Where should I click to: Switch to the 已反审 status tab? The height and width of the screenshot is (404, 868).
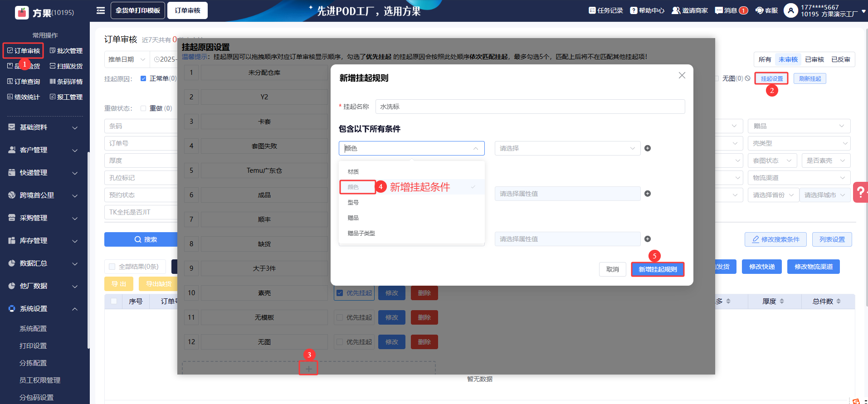point(841,59)
